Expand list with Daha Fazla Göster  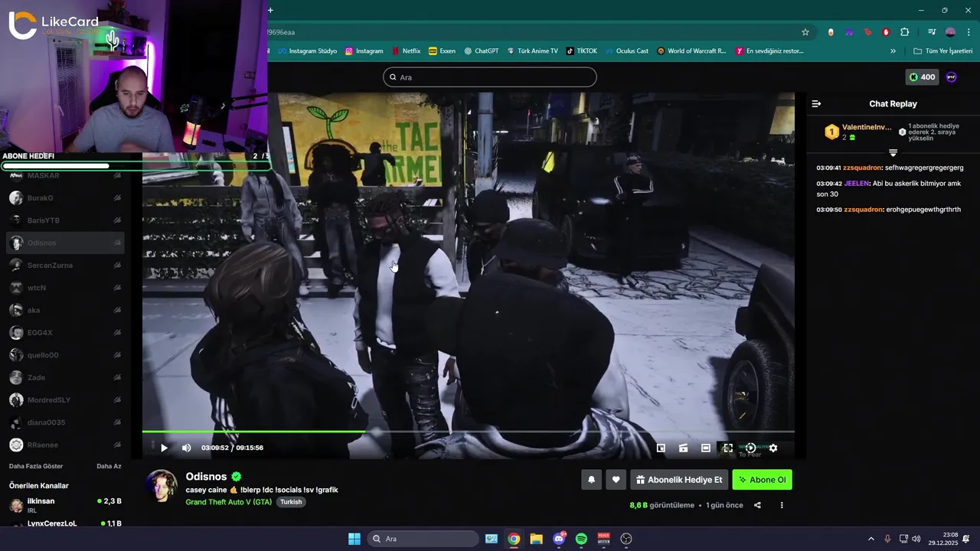coord(36,466)
